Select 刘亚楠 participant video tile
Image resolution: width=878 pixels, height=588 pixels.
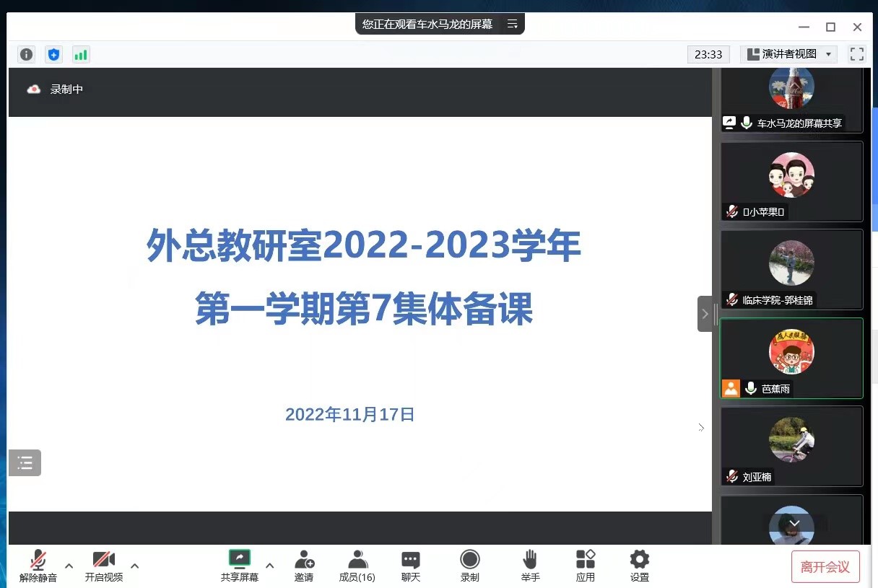pos(791,445)
